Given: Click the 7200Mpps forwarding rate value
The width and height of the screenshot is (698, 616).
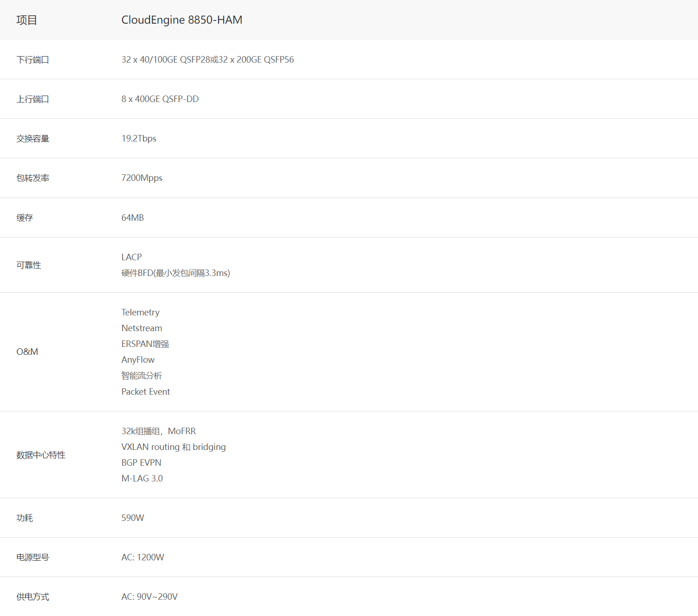Looking at the screenshot, I should click(142, 178).
